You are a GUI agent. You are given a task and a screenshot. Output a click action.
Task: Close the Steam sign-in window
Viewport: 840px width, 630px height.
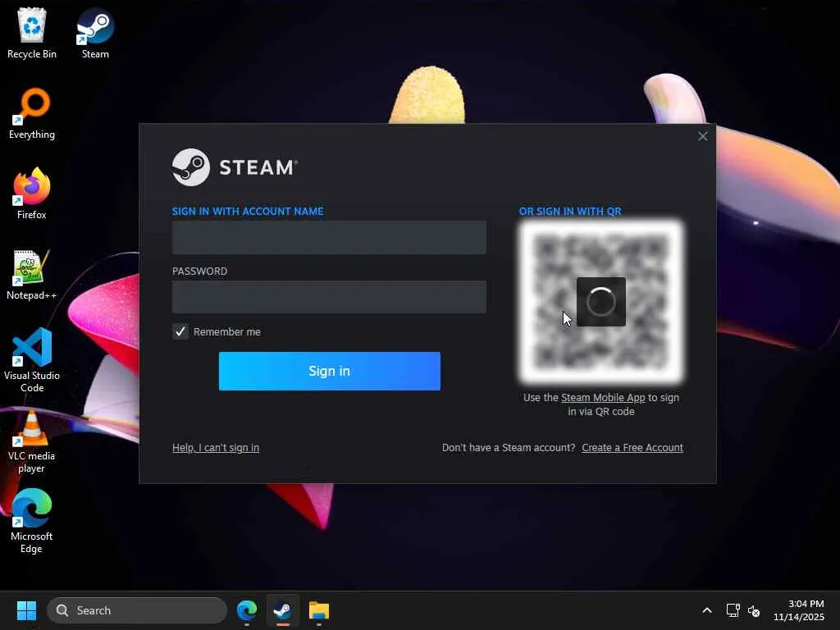pos(703,136)
